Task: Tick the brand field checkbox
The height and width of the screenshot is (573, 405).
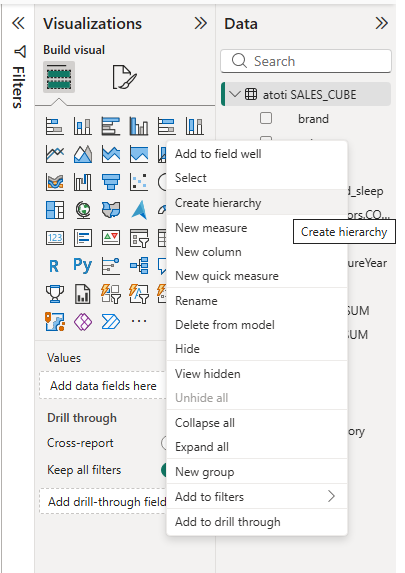Action: 266,118
